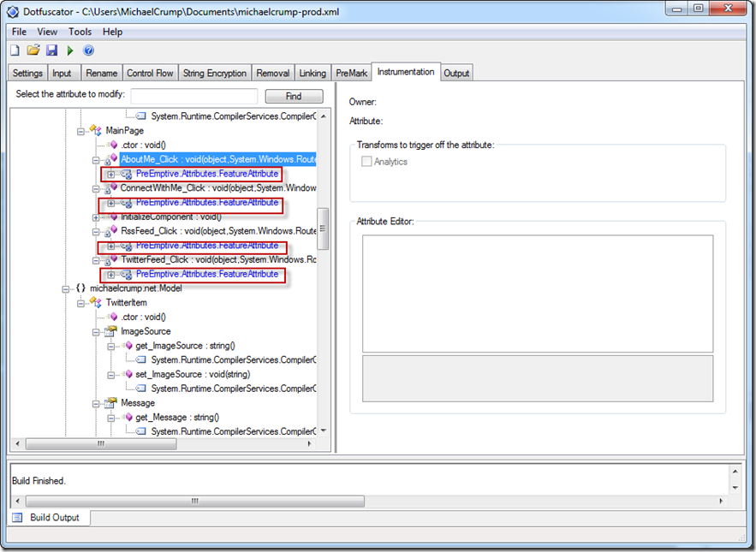Click the tree's vertical scrollbar thumb
The height and width of the screenshot is (552, 756).
point(323,229)
